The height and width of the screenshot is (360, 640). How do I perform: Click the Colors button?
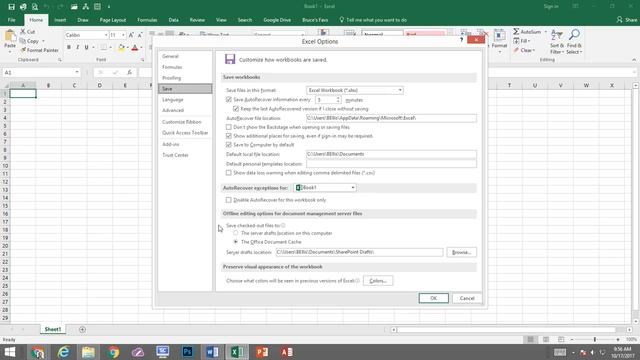coord(378,281)
